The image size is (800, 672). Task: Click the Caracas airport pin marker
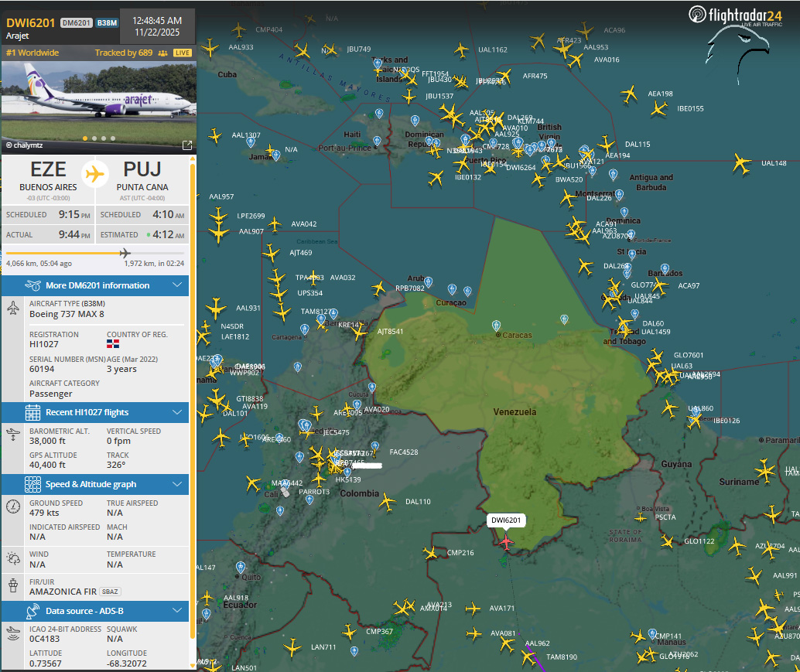pyautogui.click(x=496, y=326)
